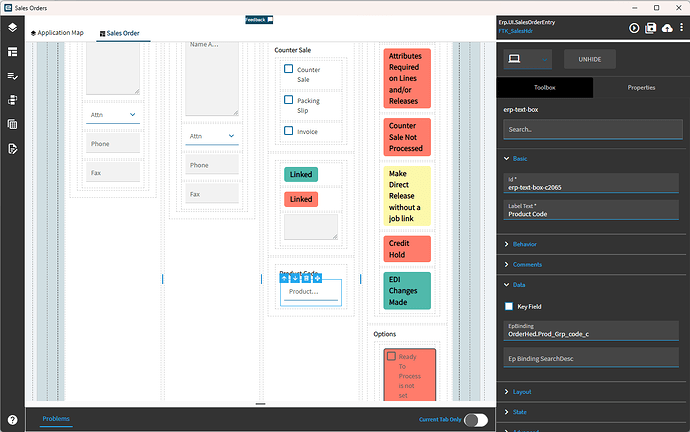Switch to the Application Map tab
Image resolution: width=690 pixels, height=432 pixels.
tap(57, 33)
